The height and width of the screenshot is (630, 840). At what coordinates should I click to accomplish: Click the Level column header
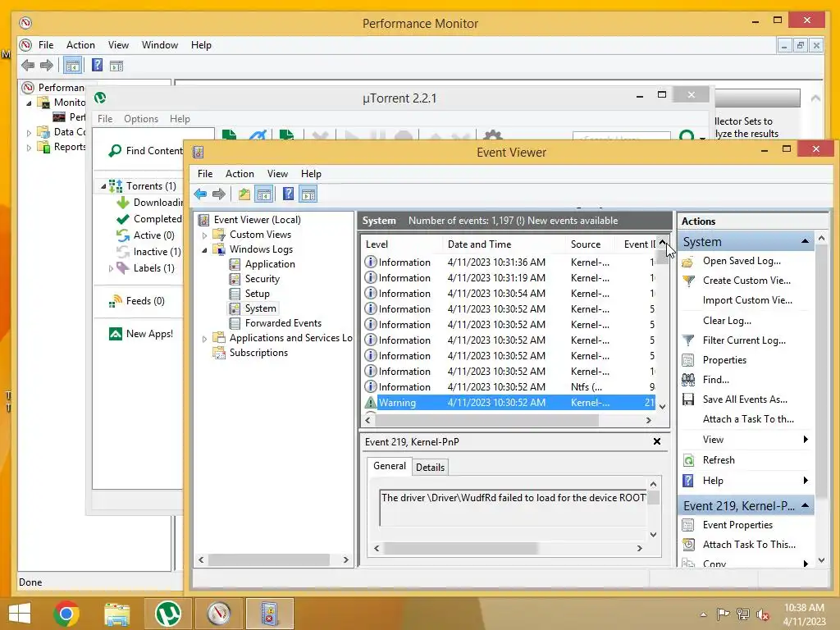tap(402, 244)
